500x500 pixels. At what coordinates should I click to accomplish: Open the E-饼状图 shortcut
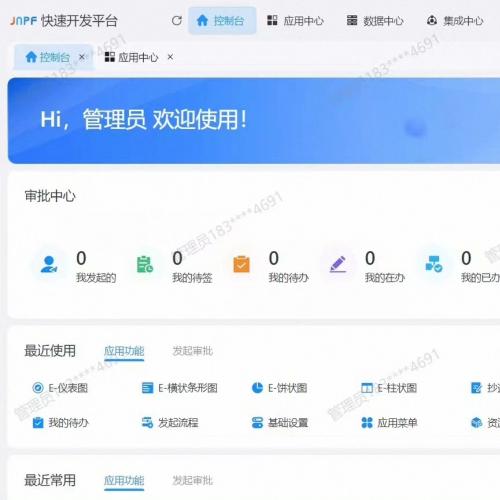pyautogui.click(x=279, y=388)
